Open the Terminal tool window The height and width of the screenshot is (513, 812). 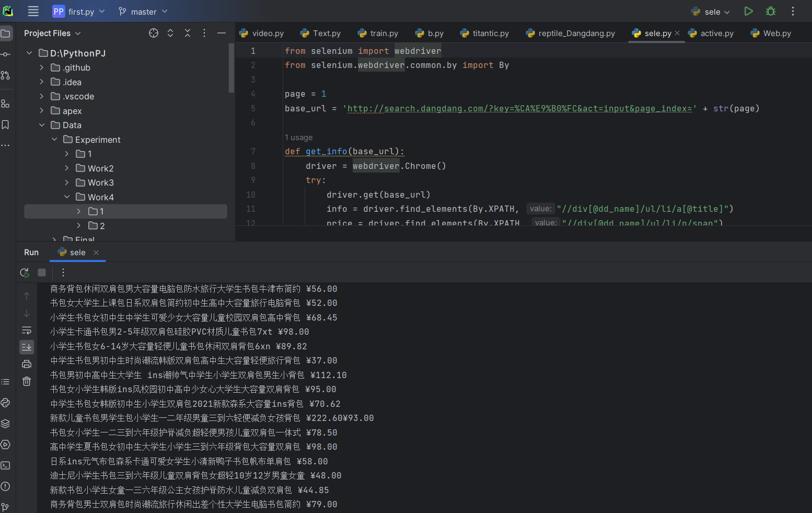coord(6,465)
